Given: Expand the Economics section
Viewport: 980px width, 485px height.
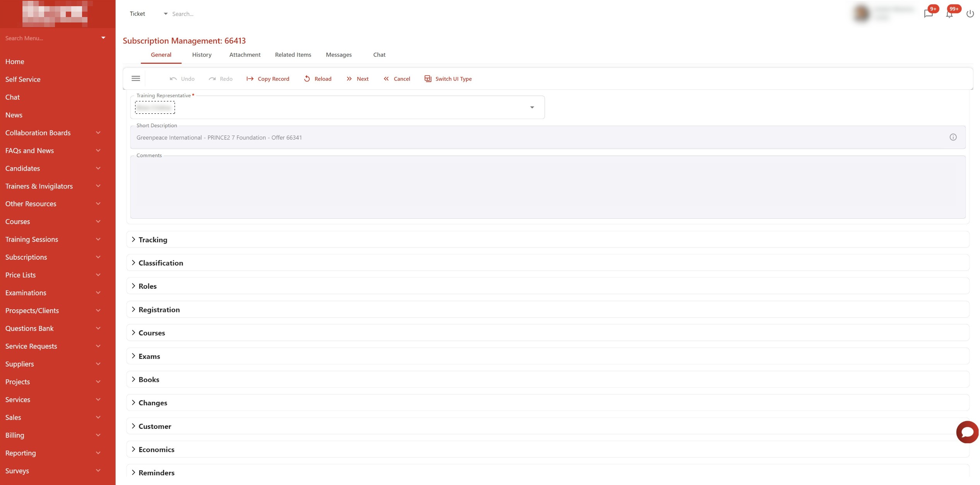Looking at the screenshot, I should pyautogui.click(x=156, y=449).
